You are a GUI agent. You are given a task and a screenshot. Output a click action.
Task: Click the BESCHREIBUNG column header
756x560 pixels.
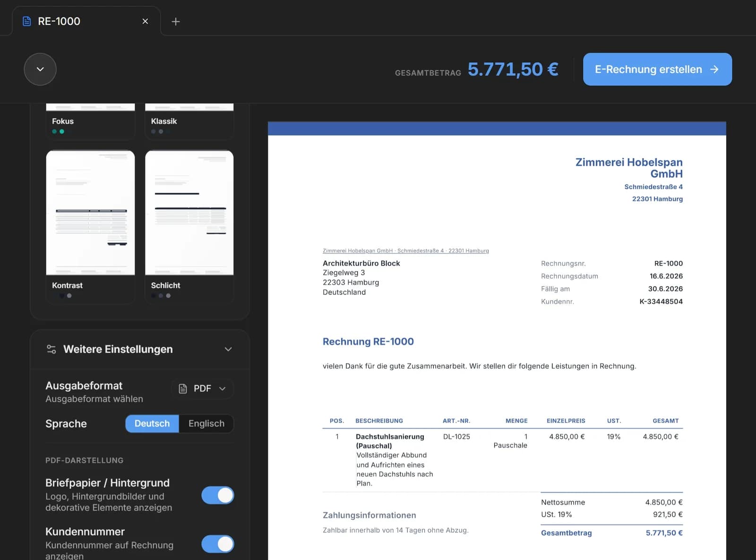click(x=379, y=421)
